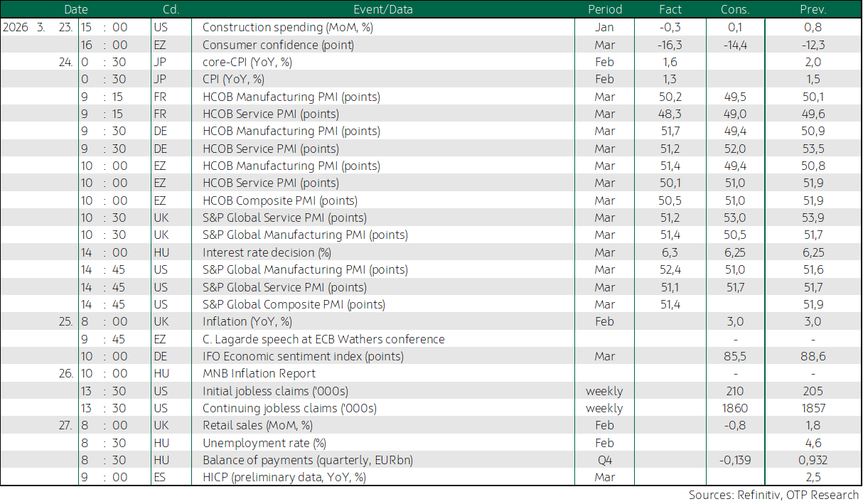Click the Prev. column header
The height and width of the screenshot is (504, 863).
tap(813, 9)
